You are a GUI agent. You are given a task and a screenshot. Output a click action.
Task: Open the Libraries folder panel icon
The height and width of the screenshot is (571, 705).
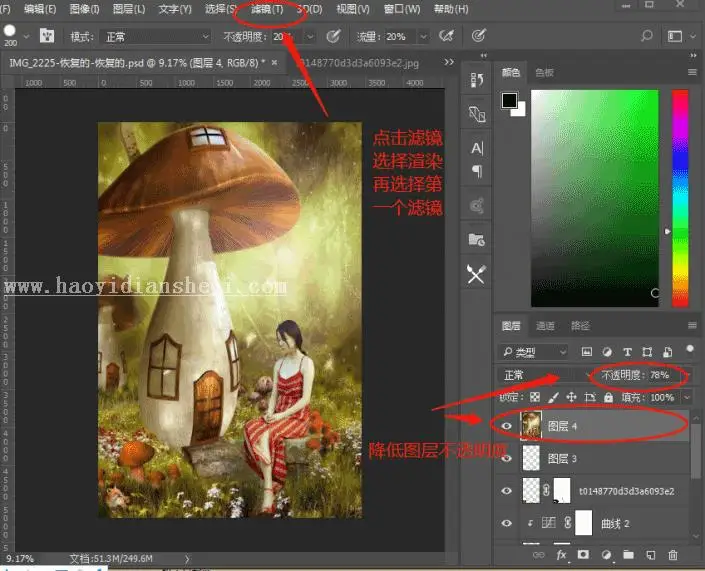[x=477, y=239]
